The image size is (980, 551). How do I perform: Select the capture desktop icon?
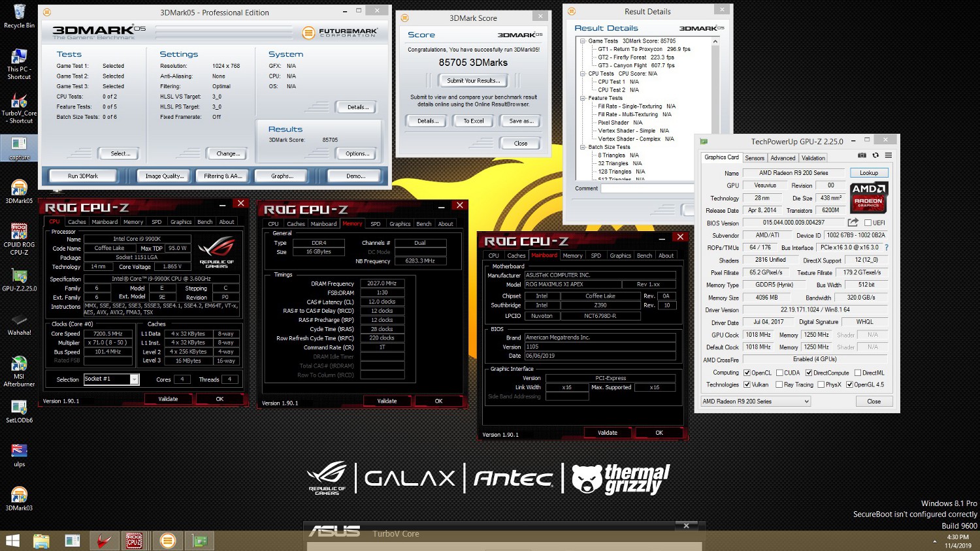[19, 148]
